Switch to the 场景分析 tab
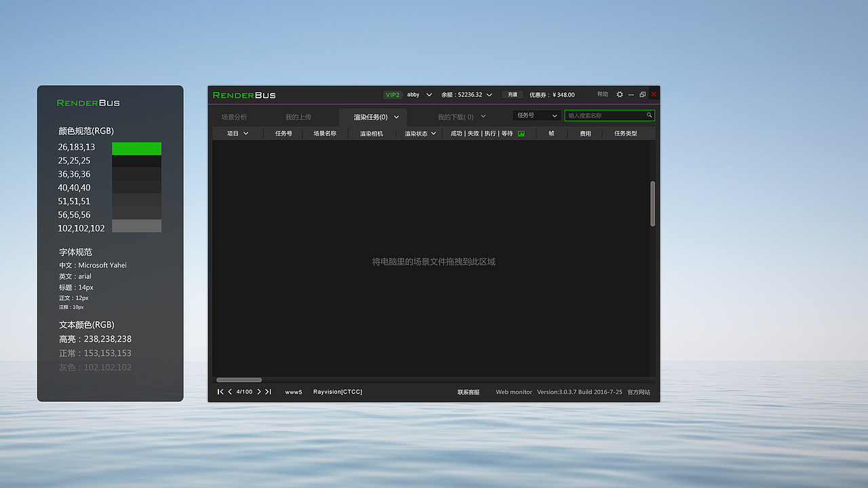868x488 pixels. tap(233, 117)
